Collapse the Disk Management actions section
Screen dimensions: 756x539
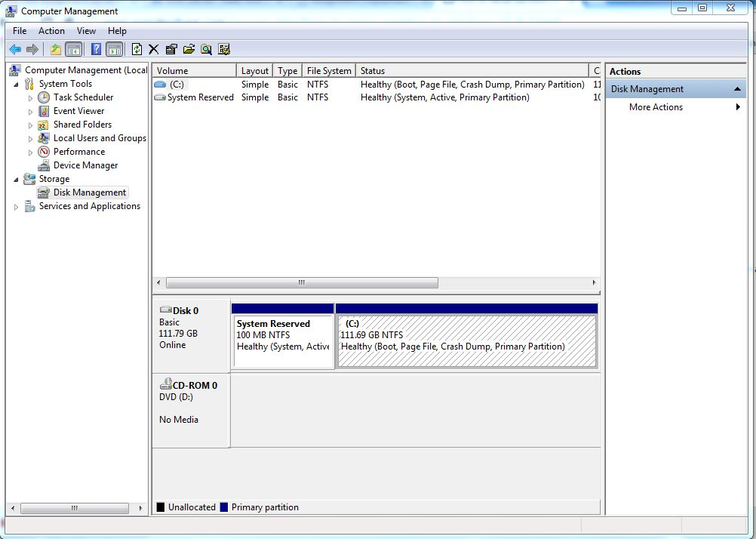[x=737, y=89]
